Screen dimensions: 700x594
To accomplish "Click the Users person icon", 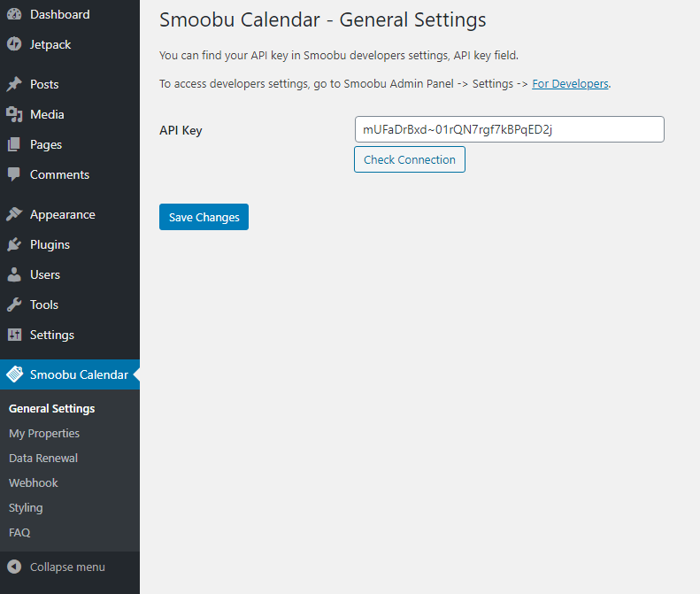I will [x=14, y=274].
